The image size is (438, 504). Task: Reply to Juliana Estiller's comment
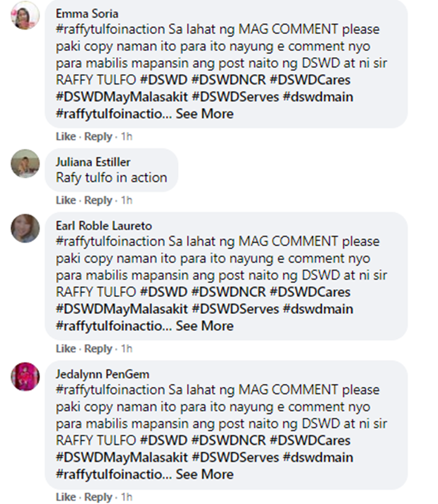click(x=98, y=200)
